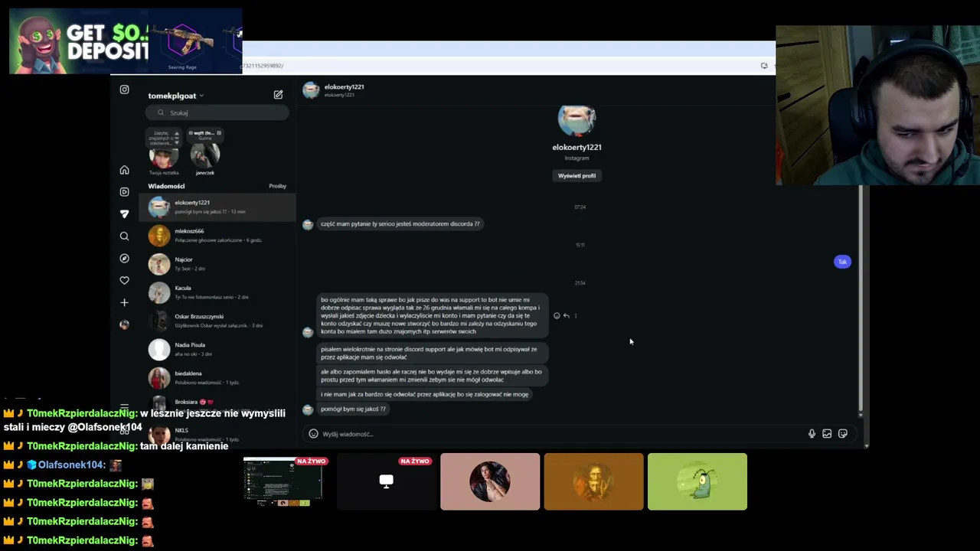Open Broksiara conversation
The height and width of the screenshot is (551, 980).
(x=217, y=404)
